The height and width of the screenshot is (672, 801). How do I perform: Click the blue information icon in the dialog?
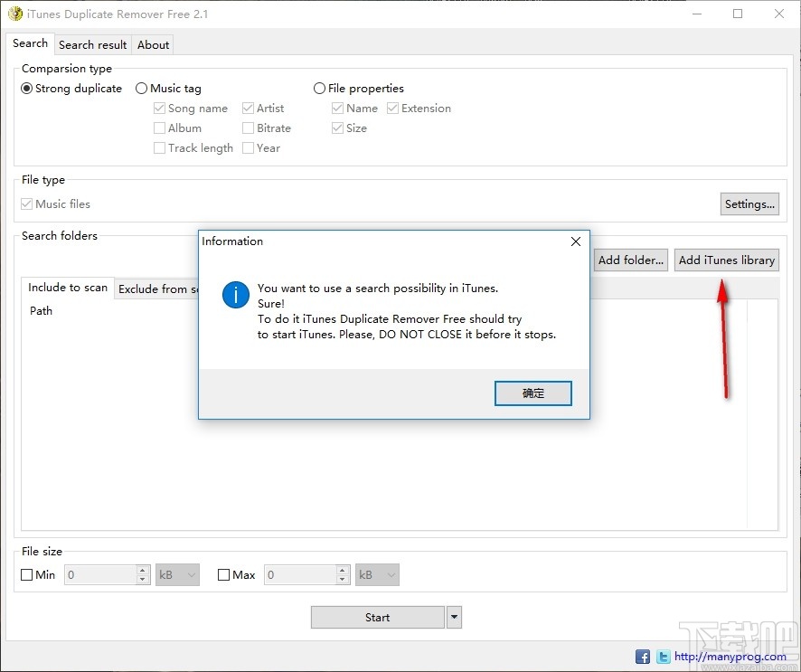(x=234, y=295)
